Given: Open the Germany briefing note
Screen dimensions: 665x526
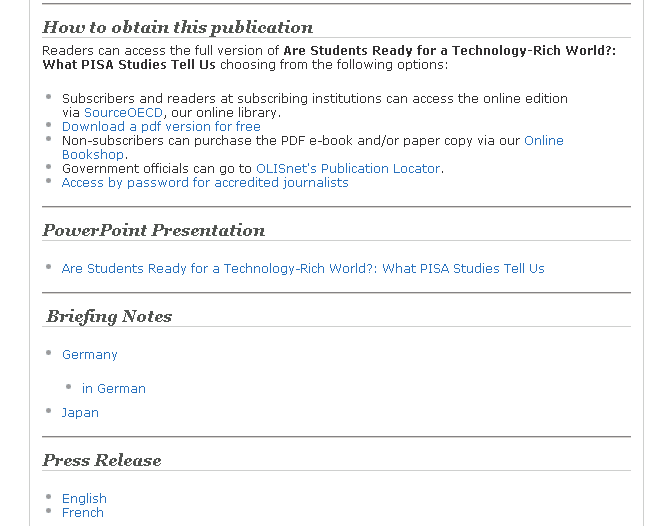Looking at the screenshot, I should (x=90, y=355).
